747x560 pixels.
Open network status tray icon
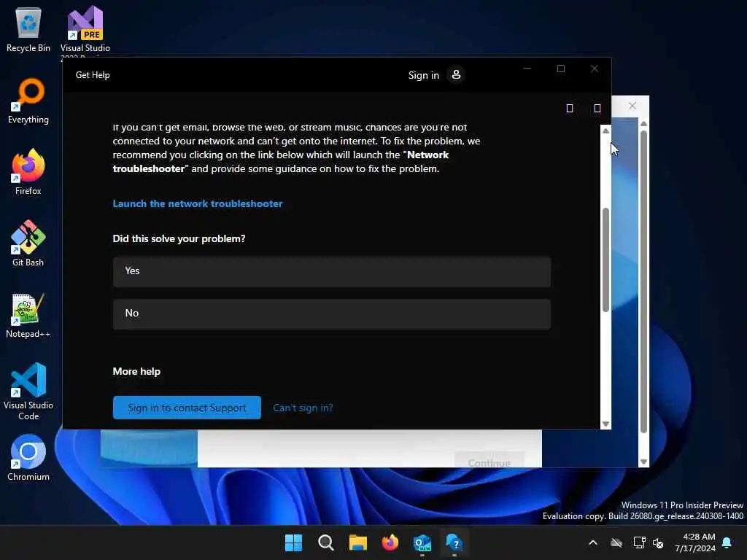(639, 542)
